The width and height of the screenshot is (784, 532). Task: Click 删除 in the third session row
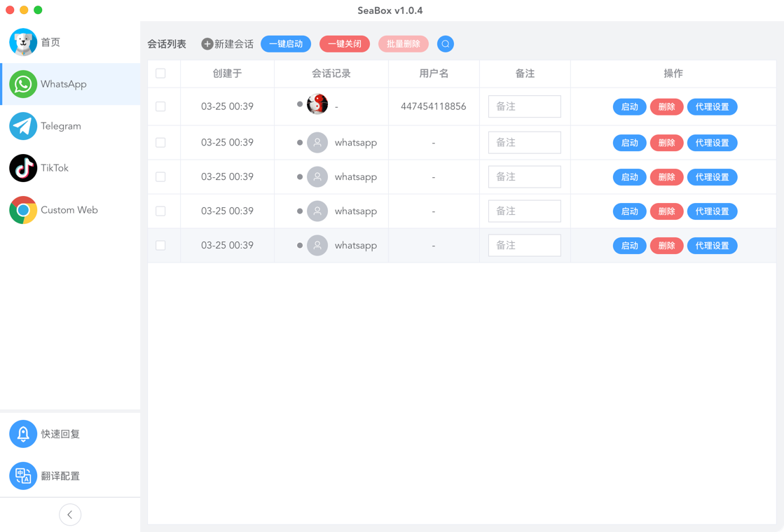coord(666,177)
